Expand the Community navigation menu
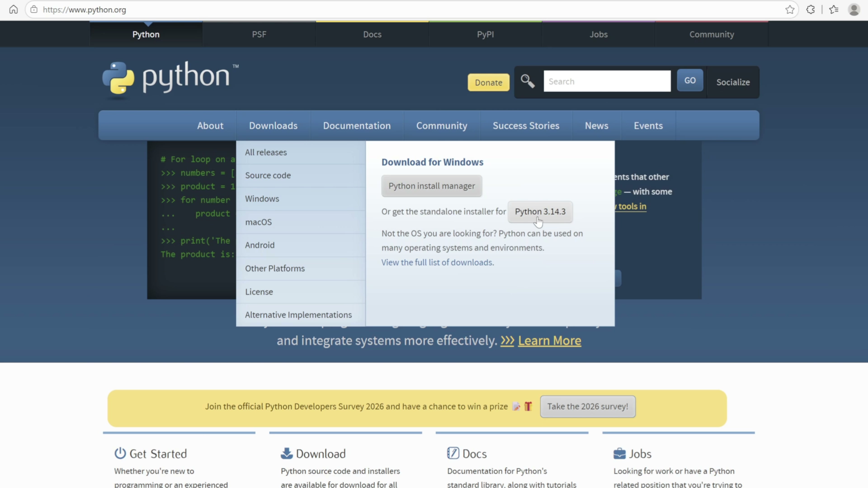This screenshot has width=868, height=488. [x=441, y=126]
